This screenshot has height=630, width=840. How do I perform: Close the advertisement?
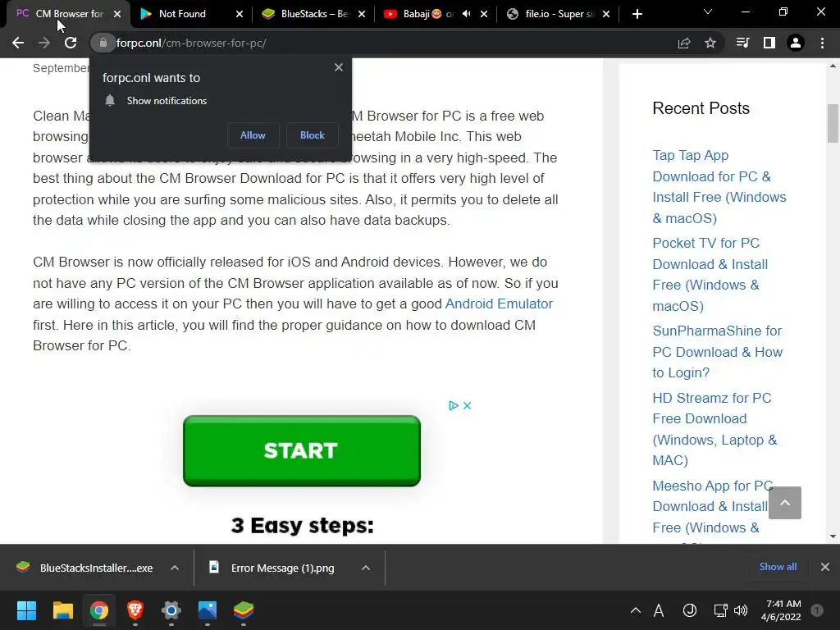[467, 405]
